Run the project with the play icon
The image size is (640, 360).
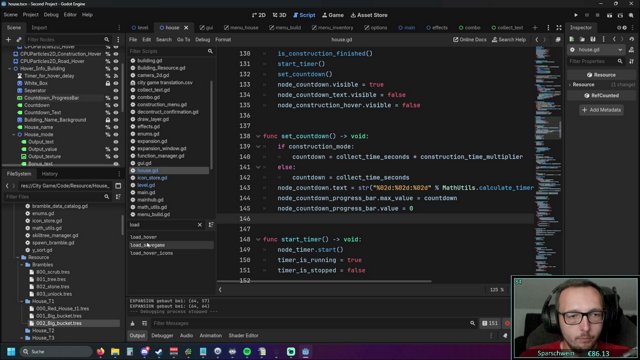tap(576, 15)
